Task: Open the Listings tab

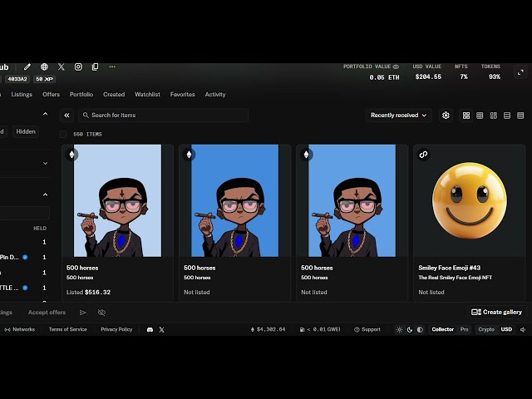Action: click(22, 94)
